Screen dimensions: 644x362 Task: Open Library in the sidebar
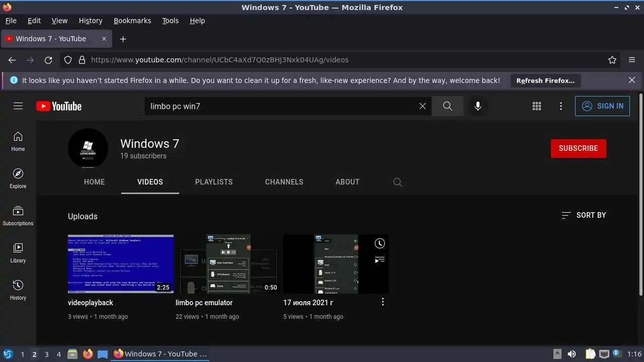pos(18,253)
